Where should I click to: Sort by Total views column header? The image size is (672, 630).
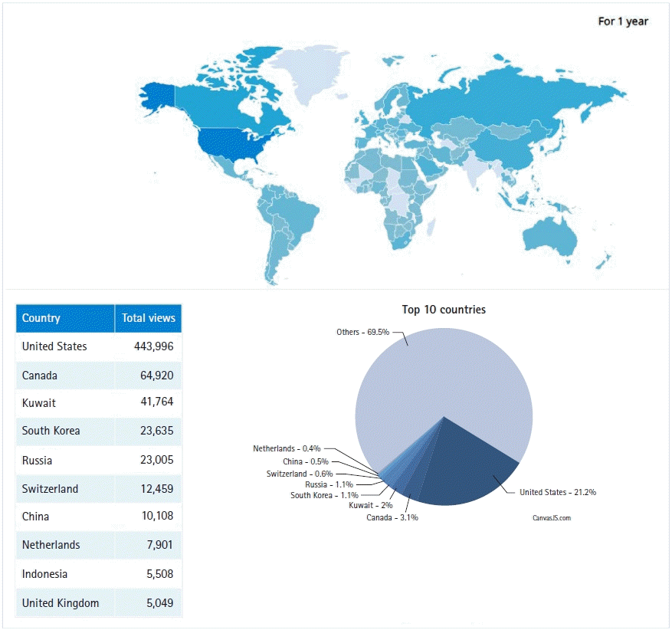click(149, 318)
